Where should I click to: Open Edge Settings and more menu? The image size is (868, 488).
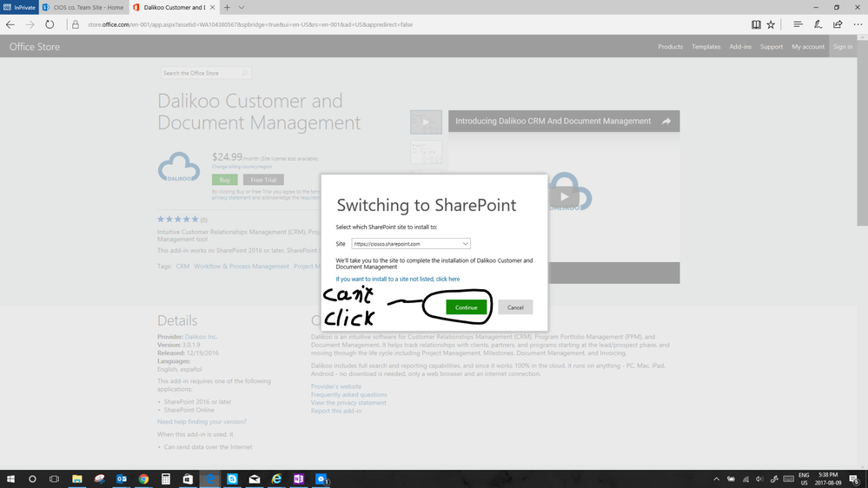click(858, 24)
